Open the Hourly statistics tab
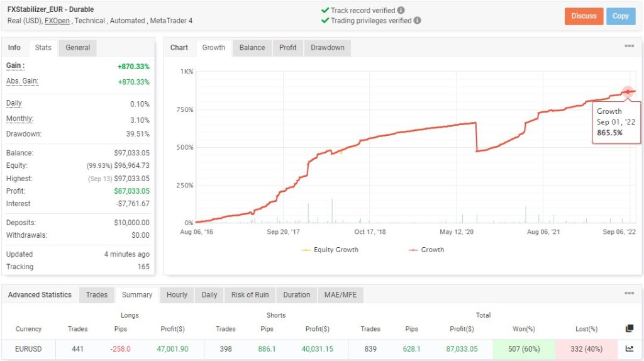The width and height of the screenshot is (644, 361). (177, 295)
